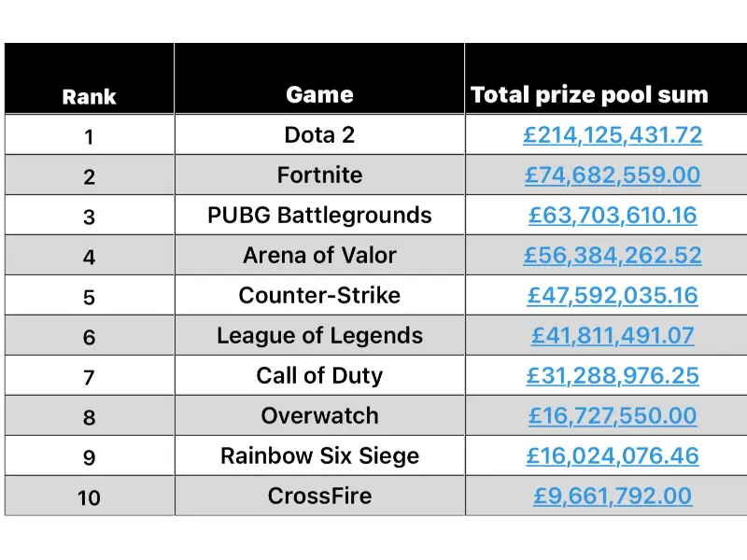This screenshot has height=560, width=747.
Task: Click the Fortnite £74,682,559.00 link
Action: point(613,175)
